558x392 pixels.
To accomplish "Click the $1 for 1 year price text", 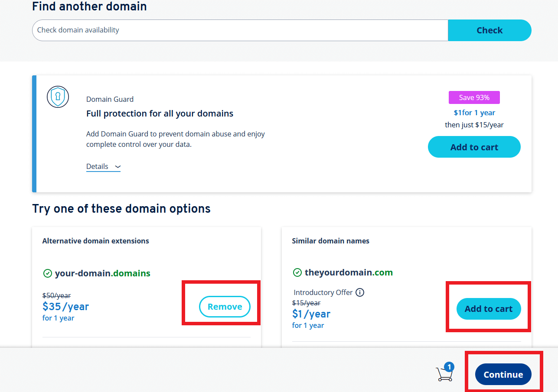I will click(x=474, y=113).
